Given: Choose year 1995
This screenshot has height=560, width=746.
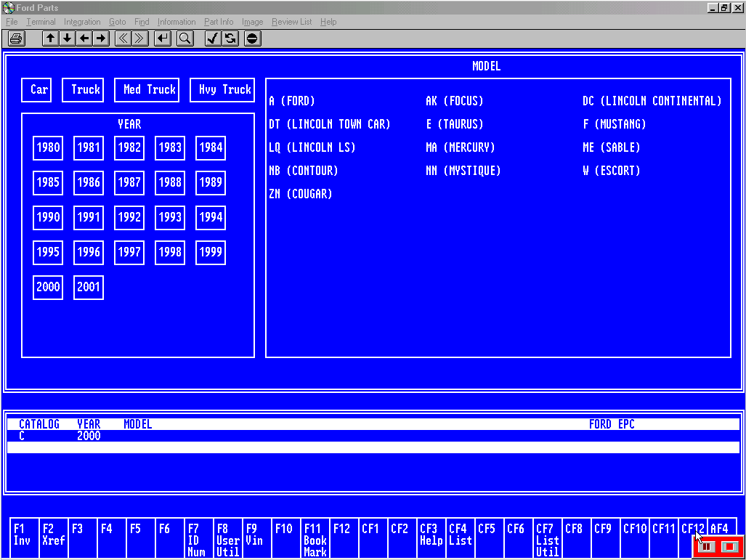Looking at the screenshot, I should pos(48,252).
